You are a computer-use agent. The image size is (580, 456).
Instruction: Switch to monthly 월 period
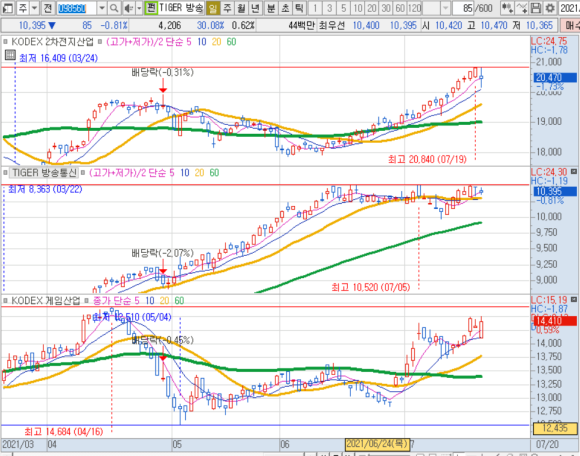tap(241, 8)
